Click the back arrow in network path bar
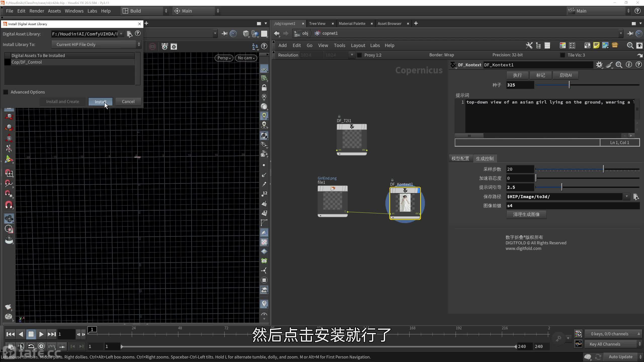This screenshot has width=644, height=362. click(277, 33)
